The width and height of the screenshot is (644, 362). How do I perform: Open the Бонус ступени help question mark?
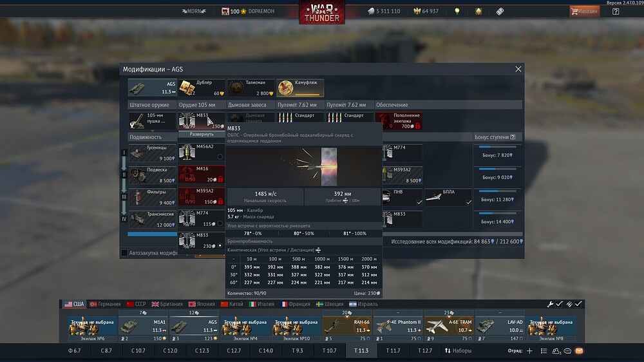513,137
